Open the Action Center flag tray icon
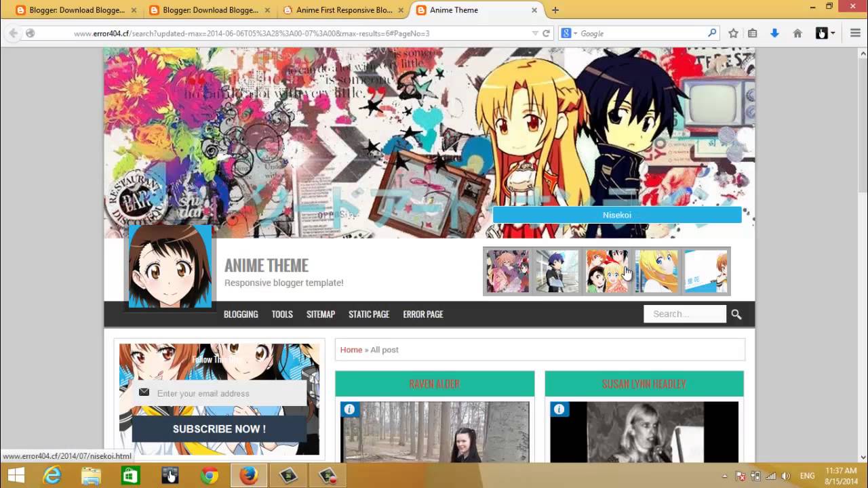 pos(741,476)
